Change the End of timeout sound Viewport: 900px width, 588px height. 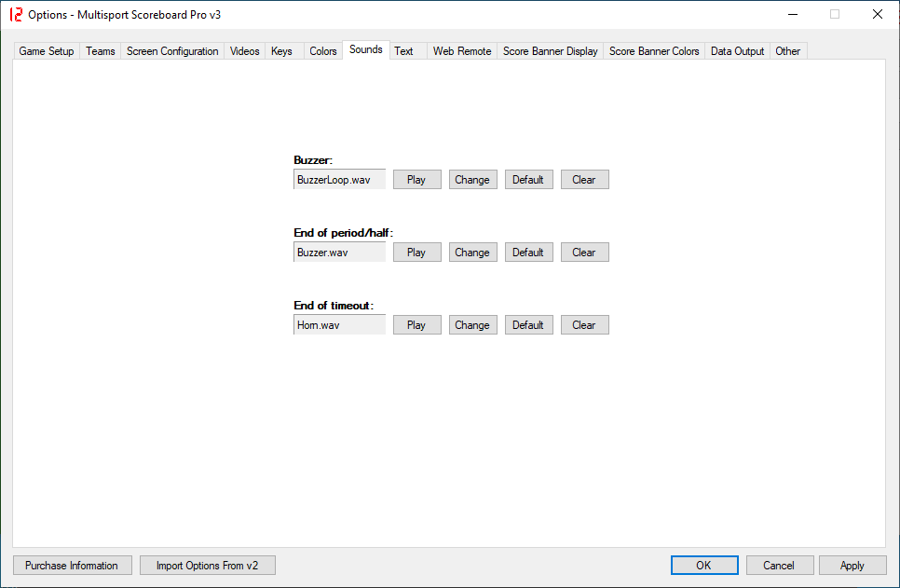coord(472,325)
